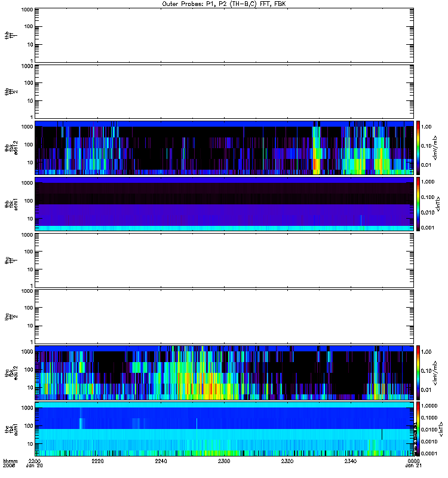Click the '0.0001' label on thc scm1 color bar

429,454
